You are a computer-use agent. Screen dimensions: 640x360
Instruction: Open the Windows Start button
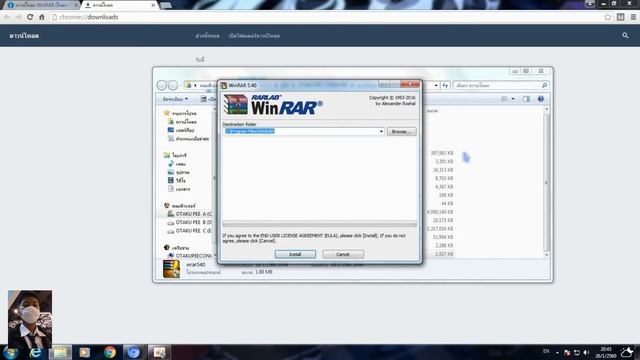click(10, 353)
